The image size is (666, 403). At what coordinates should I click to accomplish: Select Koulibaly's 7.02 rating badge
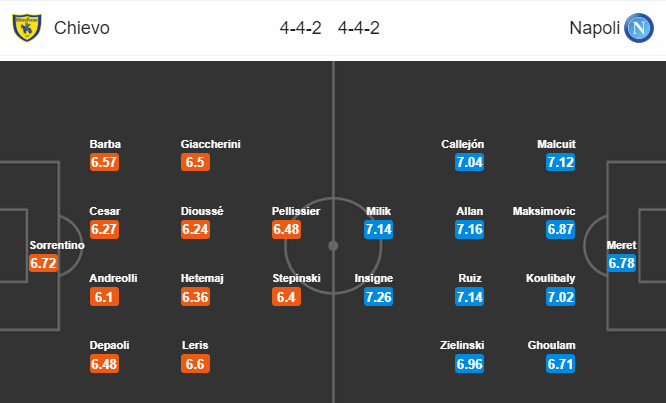(x=561, y=297)
